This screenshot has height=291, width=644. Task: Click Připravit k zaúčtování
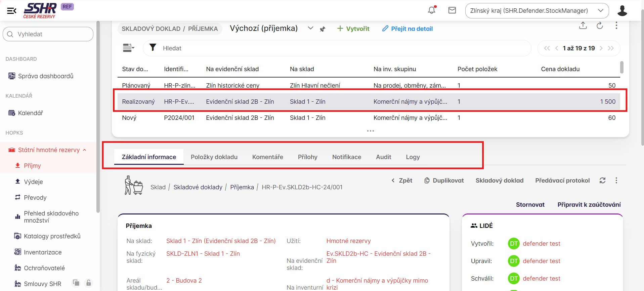(x=589, y=205)
